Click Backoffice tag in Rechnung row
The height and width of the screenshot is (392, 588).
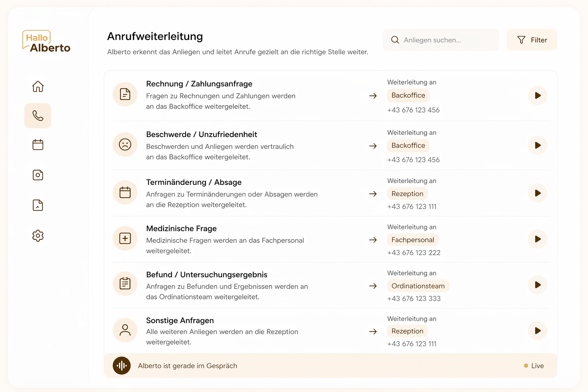[x=408, y=95]
